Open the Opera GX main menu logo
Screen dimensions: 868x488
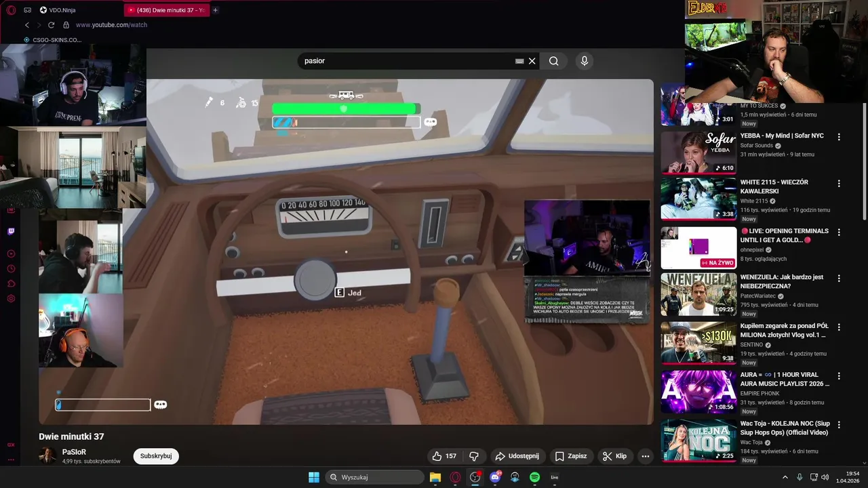tap(11, 10)
